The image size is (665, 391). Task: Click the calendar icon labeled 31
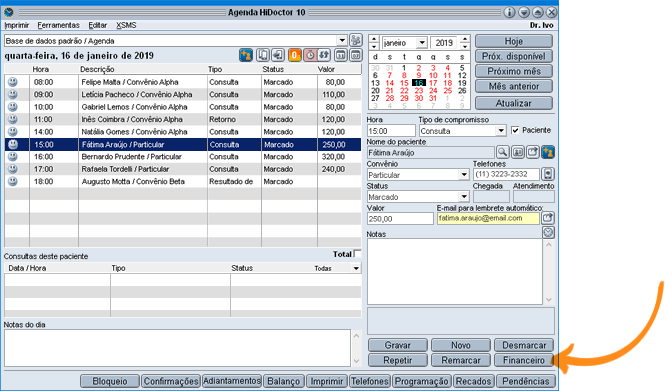pyautogui.click(x=341, y=55)
